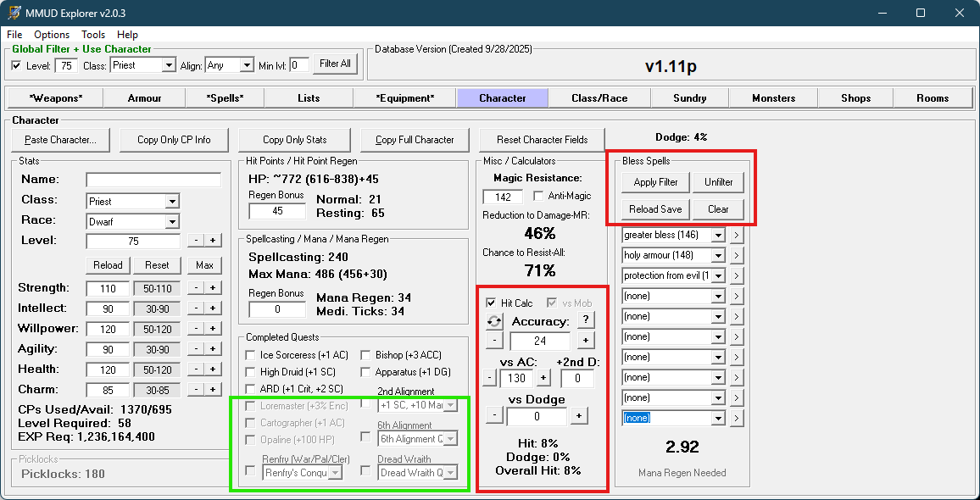Image resolution: width=980 pixels, height=500 pixels.
Task: Click the Accuracy refresh arrows icon
Action: pyautogui.click(x=494, y=321)
